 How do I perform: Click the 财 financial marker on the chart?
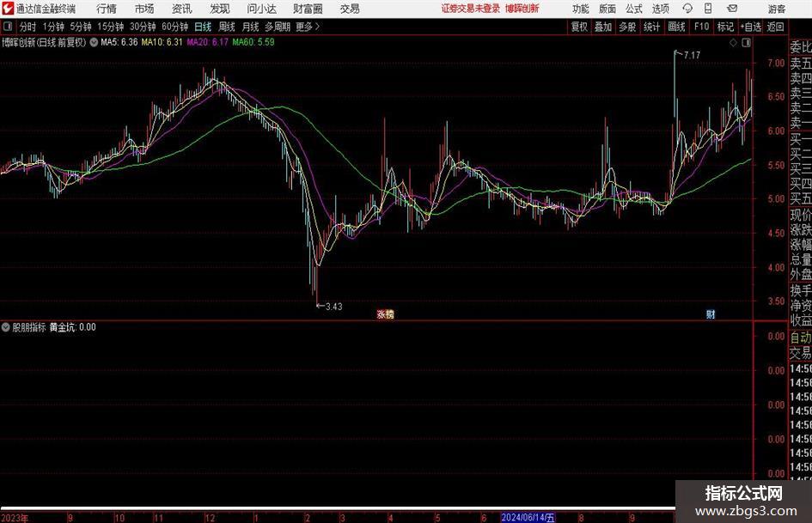pos(711,314)
